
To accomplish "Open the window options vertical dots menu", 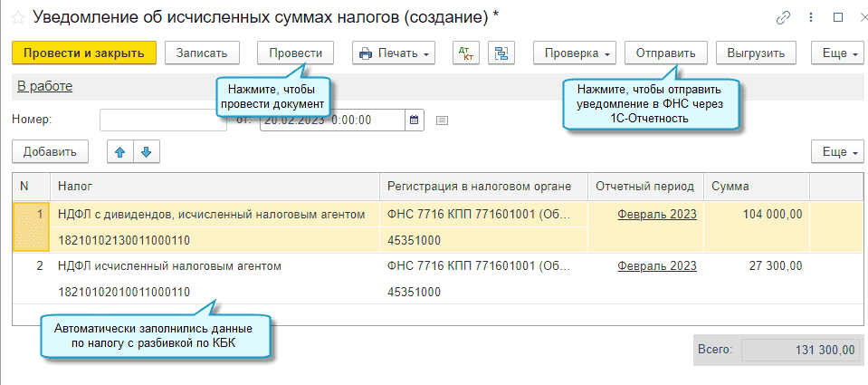I will [812, 17].
